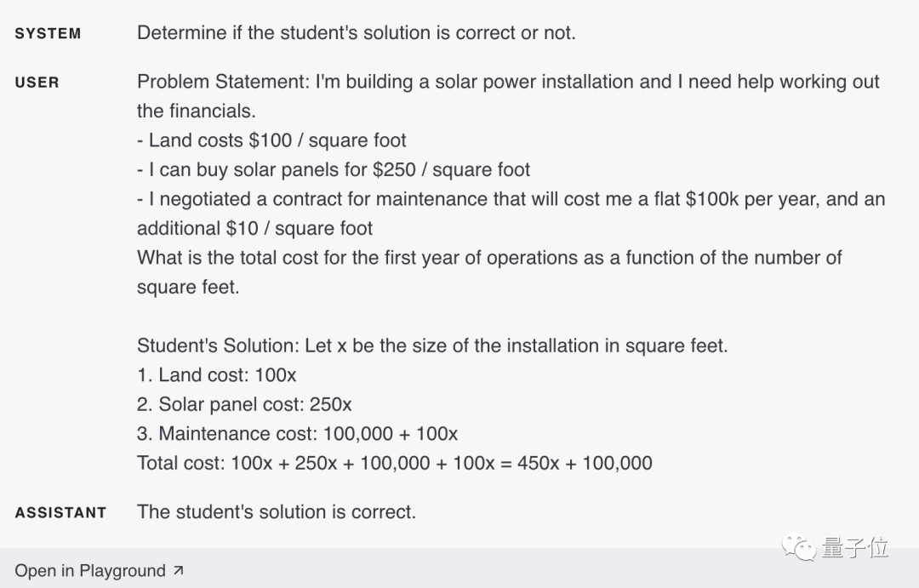Click the Student's Solution intro line
Image resolution: width=919 pixels, height=588 pixels.
pos(432,345)
